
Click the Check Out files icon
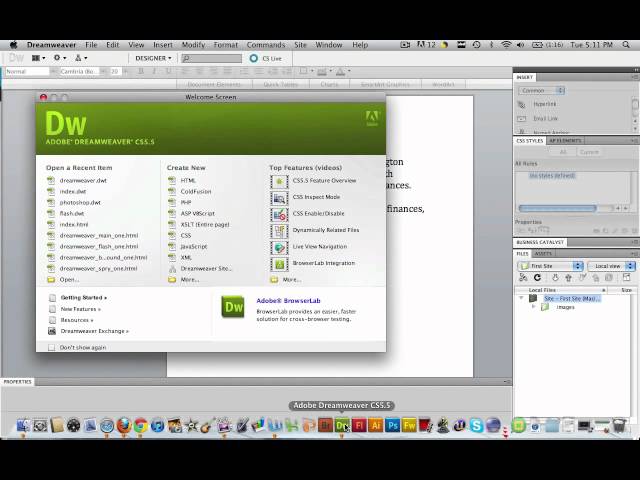coord(582,278)
